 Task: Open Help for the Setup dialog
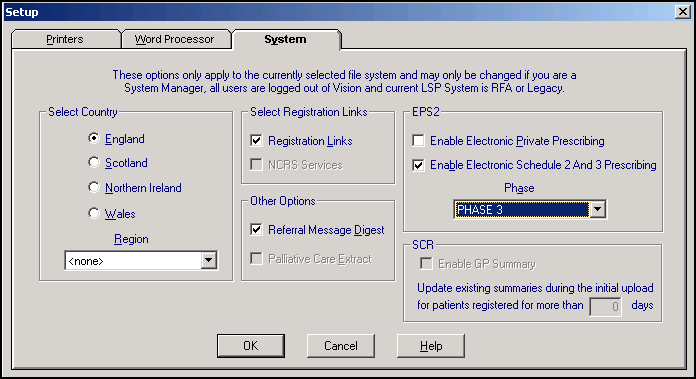431,346
